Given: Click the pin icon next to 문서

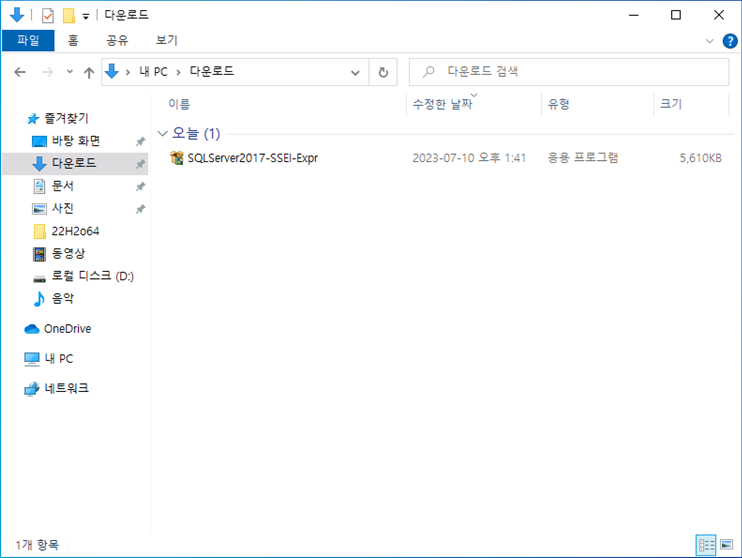Looking at the screenshot, I should (140, 187).
